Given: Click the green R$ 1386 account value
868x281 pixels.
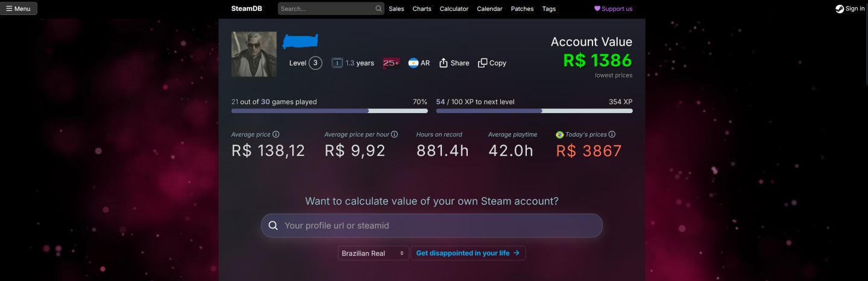Looking at the screenshot, I should pyautogui.click(x=597, y=60).
